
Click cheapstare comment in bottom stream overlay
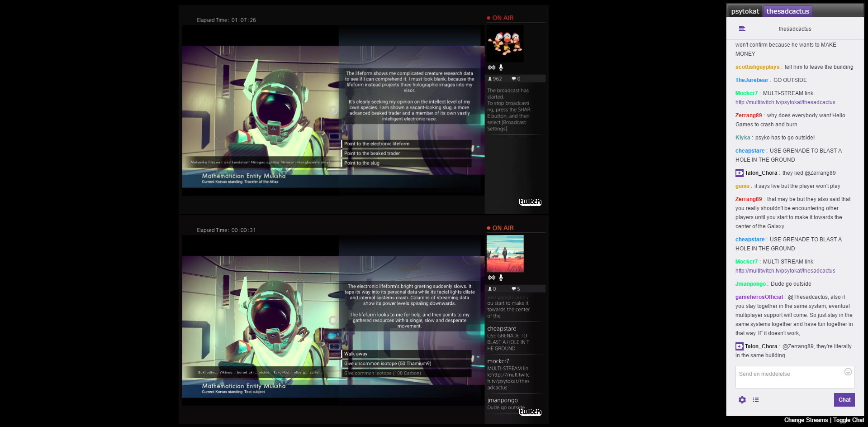508,338
